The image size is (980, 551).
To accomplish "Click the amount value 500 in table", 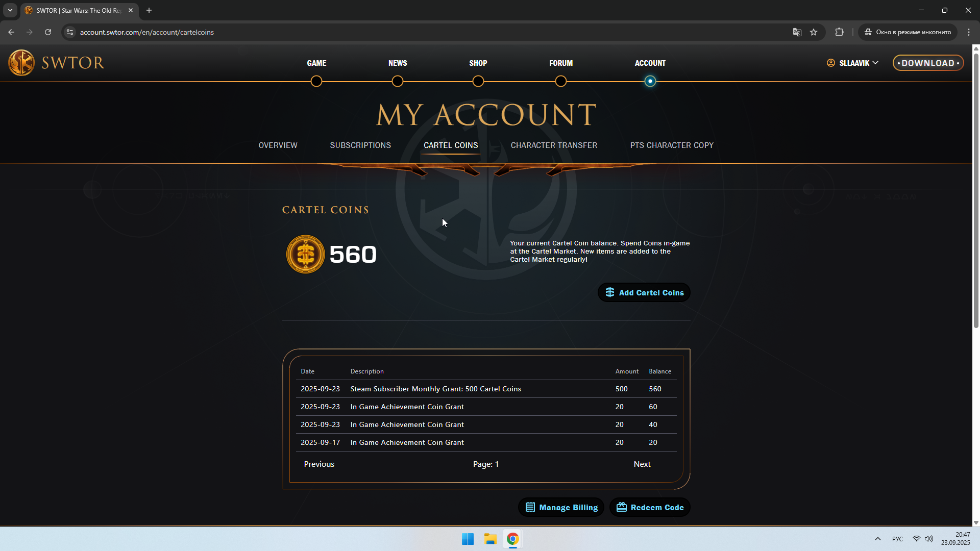I will pyautogui.click(x=621, y=389).
